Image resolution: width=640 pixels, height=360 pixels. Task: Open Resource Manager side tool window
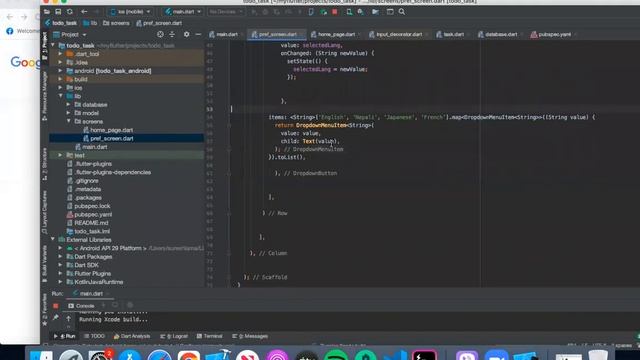click(x=44, y=96)
